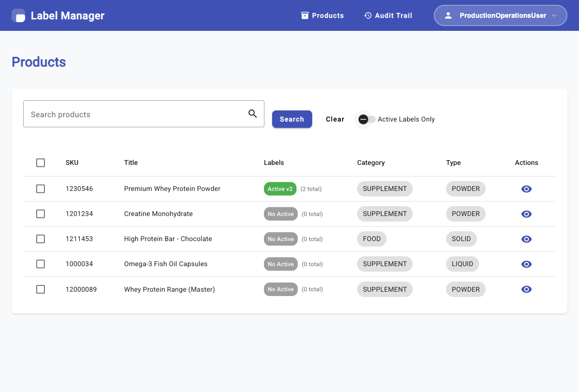The image size is (579, 392).
Task: Select checkbox for SKU 1230546
Action: 41,189
